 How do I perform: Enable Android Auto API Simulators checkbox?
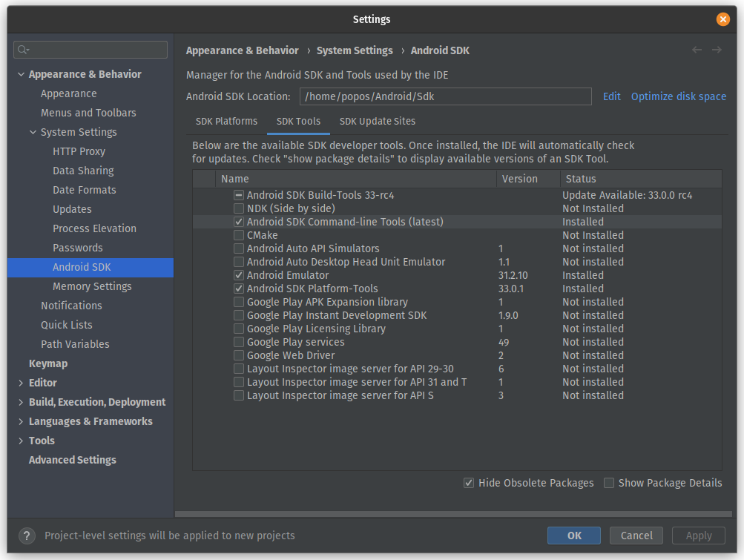[239, 248]
